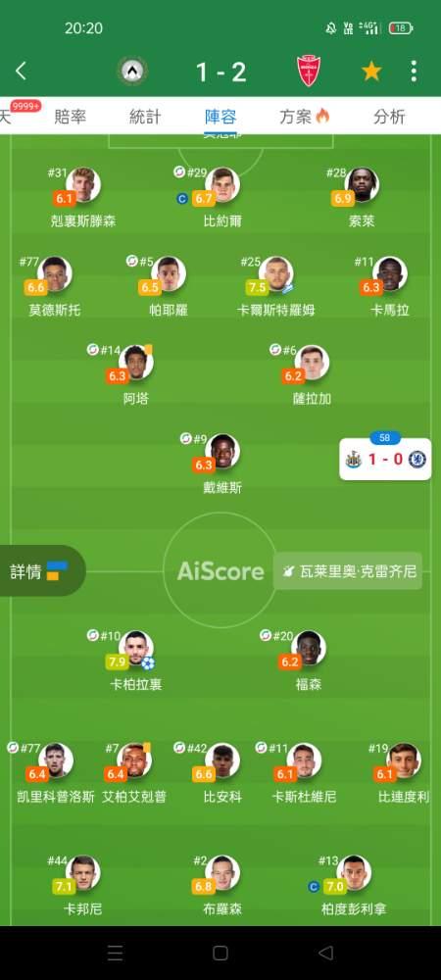Switch to the 賠率 tab
Screen dimensions: 441x980
tap(70, 117)
